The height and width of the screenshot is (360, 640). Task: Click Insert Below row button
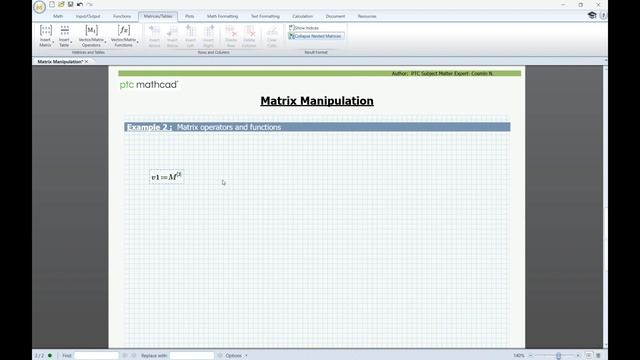click(172, 36)
